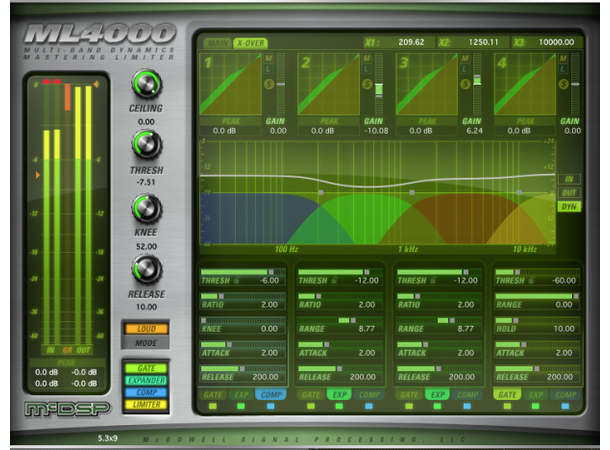Click the band 2 threshold lock icon
The width and height of the screenshot is (610, 450).
click(334, 280)
